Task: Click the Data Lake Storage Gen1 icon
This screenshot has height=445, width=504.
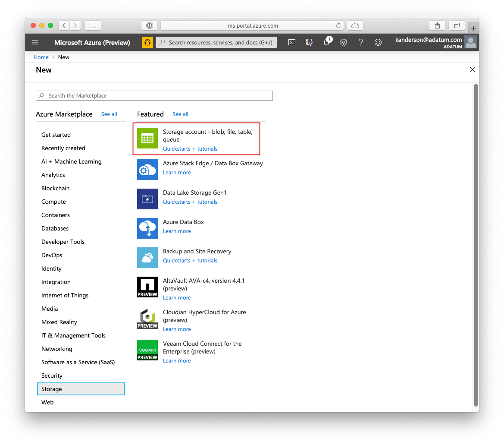Action: tap(147, 199)
